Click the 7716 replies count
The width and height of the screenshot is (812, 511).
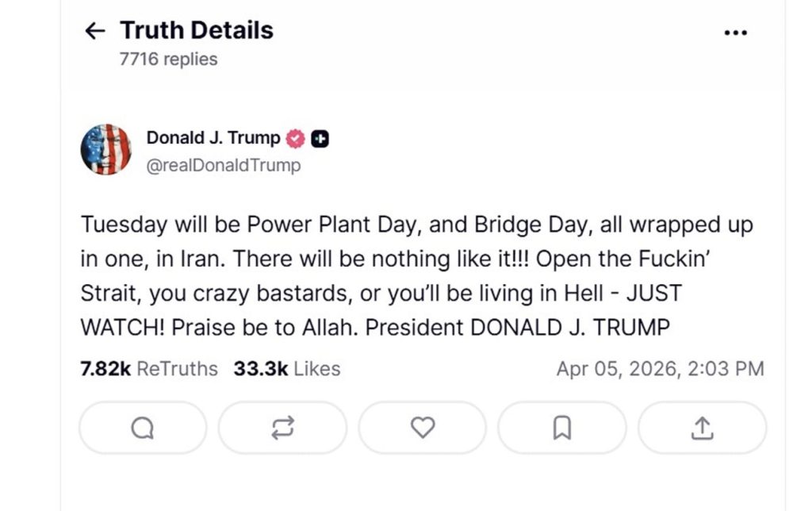pyautogui.click(x=168, y=59)
